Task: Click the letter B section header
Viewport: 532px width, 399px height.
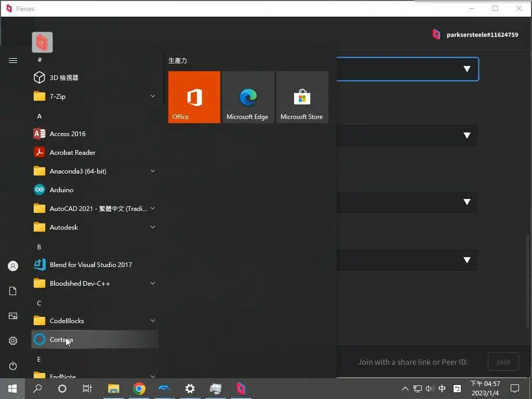Action: pyautogui.click(x=39, y=247)
